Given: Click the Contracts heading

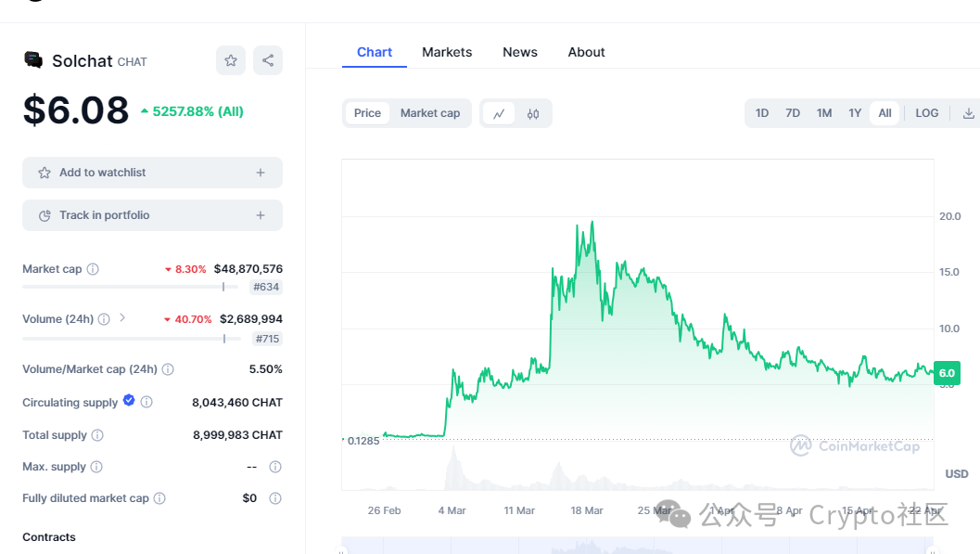Looking at the screenshot, I should (x=49, y=537).
